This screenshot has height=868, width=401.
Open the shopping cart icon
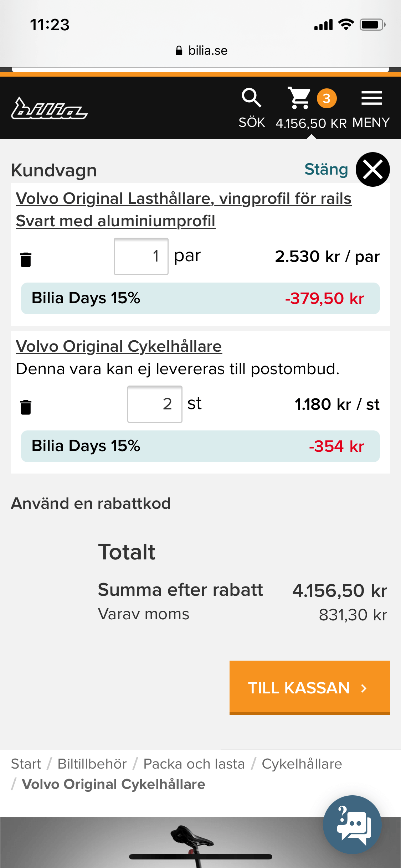pyautogui.click(x=299, y=98)
